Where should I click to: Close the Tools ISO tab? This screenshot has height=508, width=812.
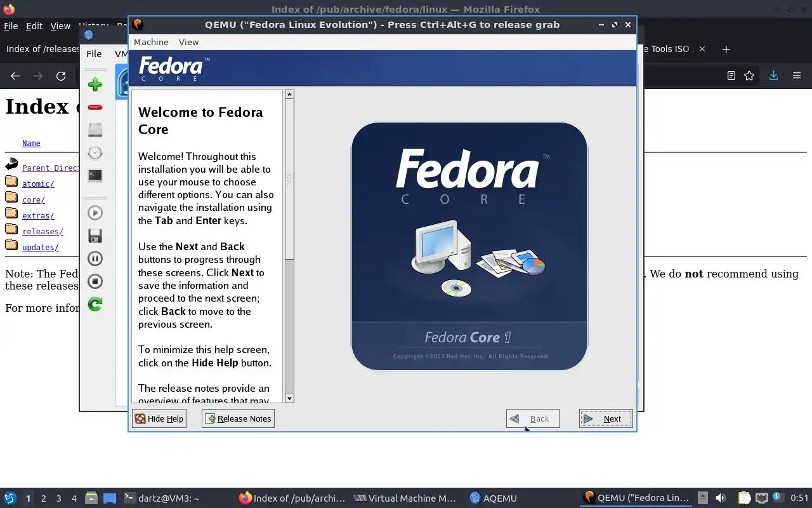[x=702, y=49]
